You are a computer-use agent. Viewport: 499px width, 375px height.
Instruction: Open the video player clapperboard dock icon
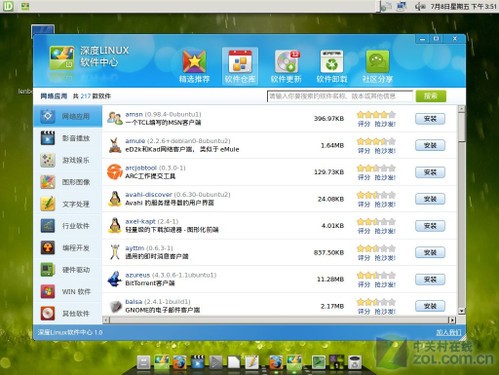(x=197, y=363)
